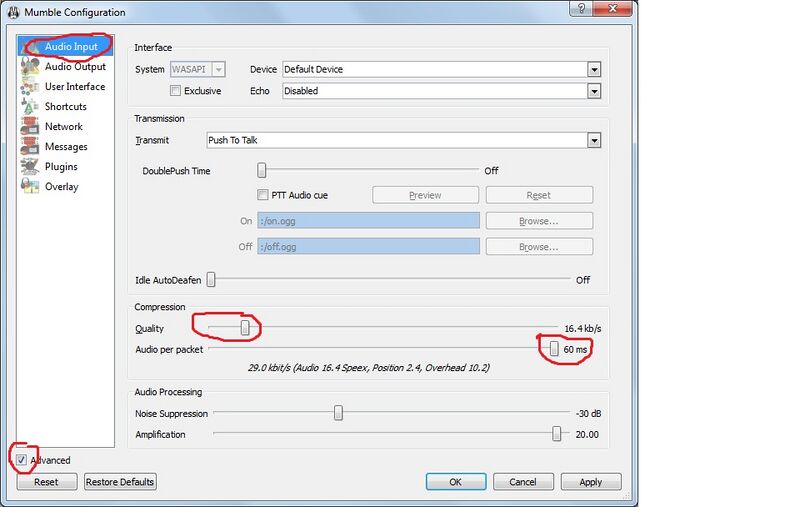Uncheck the Advanced checkbox
This screenshot has width=800, height=507.
pos(22,460)
